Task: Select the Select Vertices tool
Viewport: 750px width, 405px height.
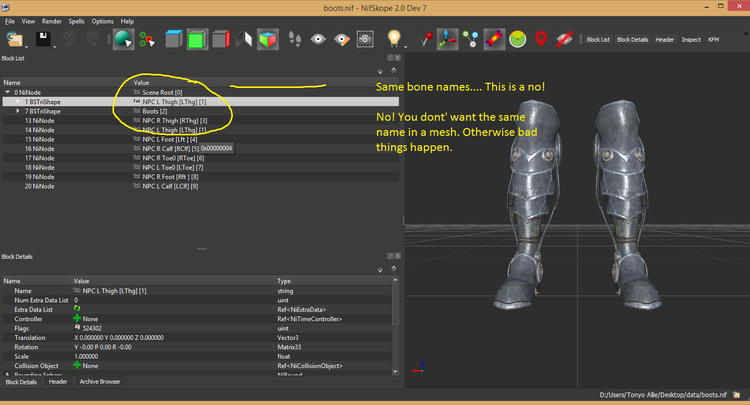Action: coord(147,39)
